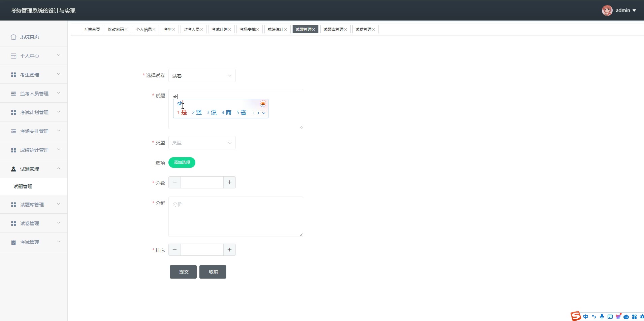Open the IME toolbox grid icon
The image size is (644, 321).
click(x=634, y=317)
